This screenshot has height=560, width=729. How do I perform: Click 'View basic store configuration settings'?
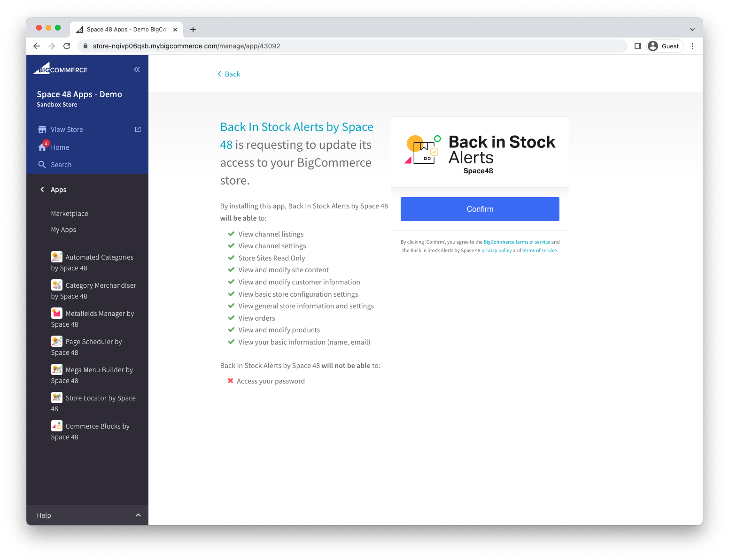[x=298, y=294]
